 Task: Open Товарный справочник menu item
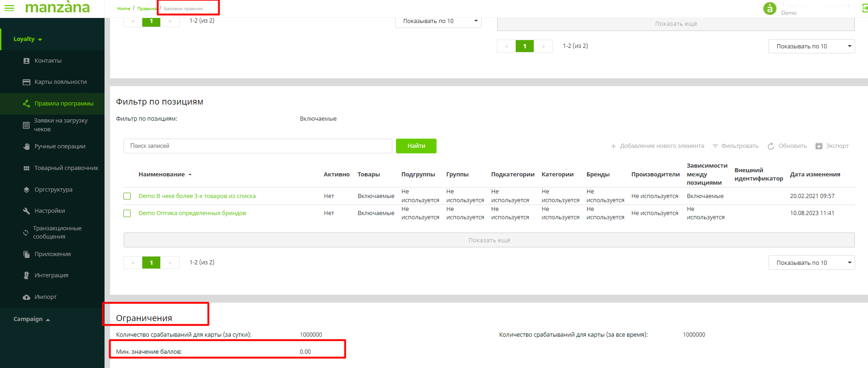pyautogui.click(x=66, y=168)
